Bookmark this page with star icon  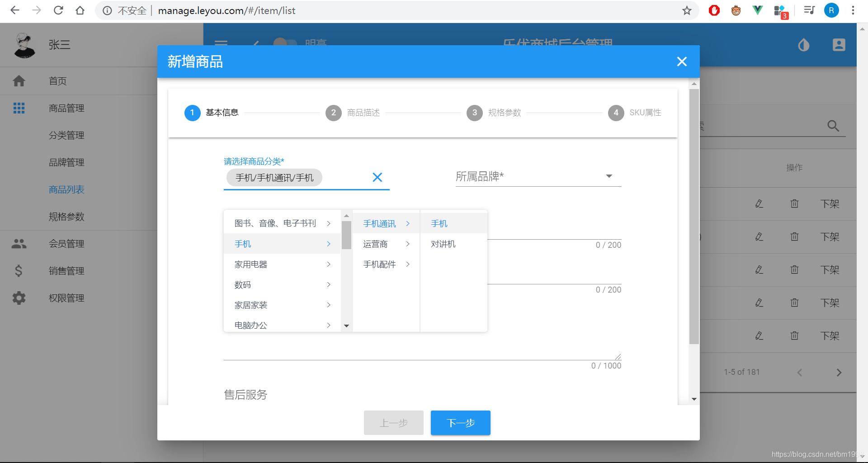pyautogui.click(x=687, y=10)
